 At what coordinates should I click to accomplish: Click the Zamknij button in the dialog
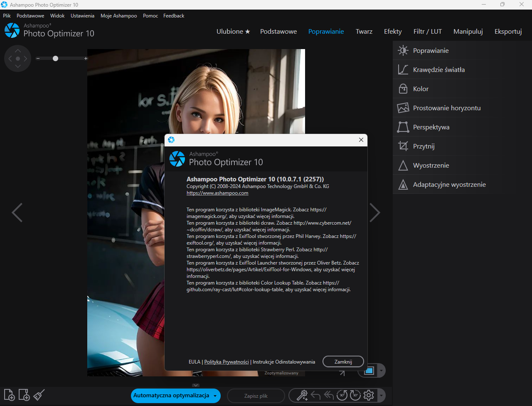click(343, 361)
